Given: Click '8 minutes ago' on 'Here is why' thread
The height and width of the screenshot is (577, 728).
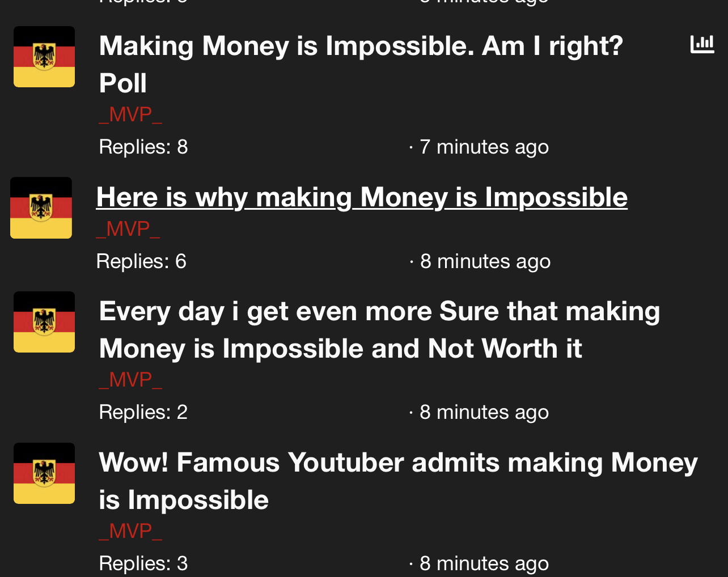Looking at the screenshot, I should (x=485, y=261).
